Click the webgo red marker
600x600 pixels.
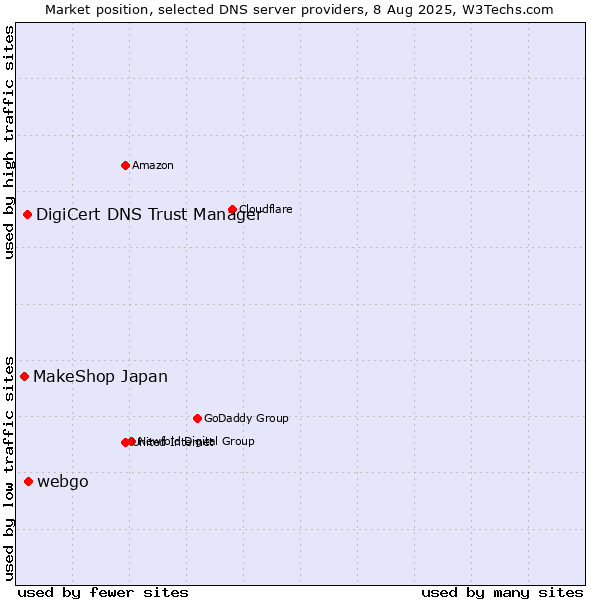tap(28, 481)
